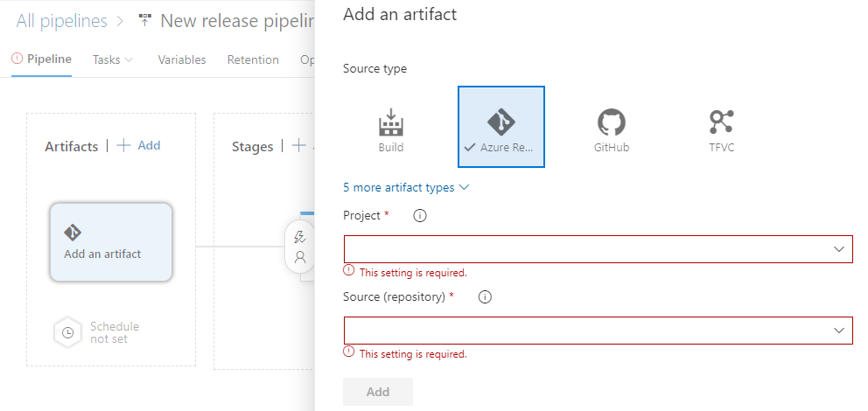This screenshot has height=411, width=868.
Task: Open the Retention tab
Action: coord(253,59)
